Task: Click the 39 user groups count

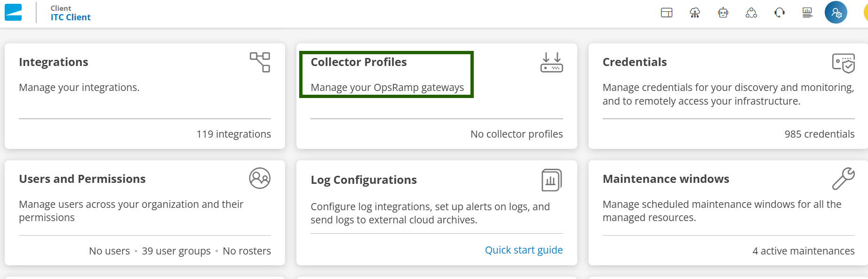Action: (x=176, y=251)
